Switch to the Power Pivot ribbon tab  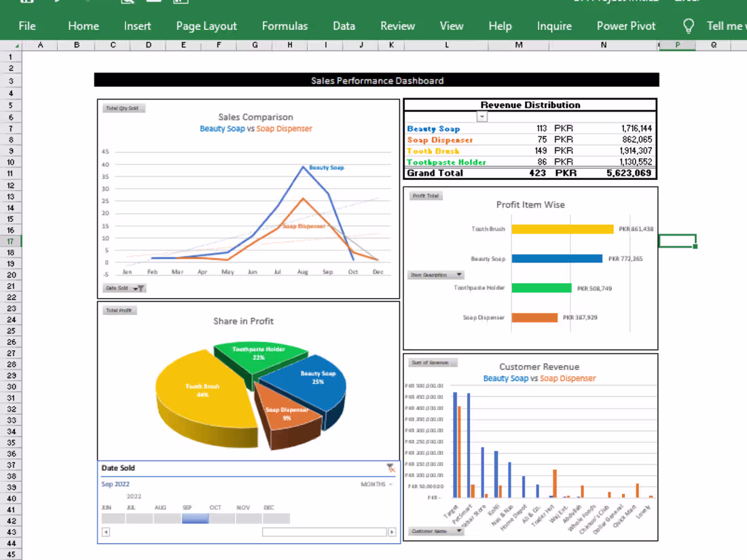[x=626, y=26]
